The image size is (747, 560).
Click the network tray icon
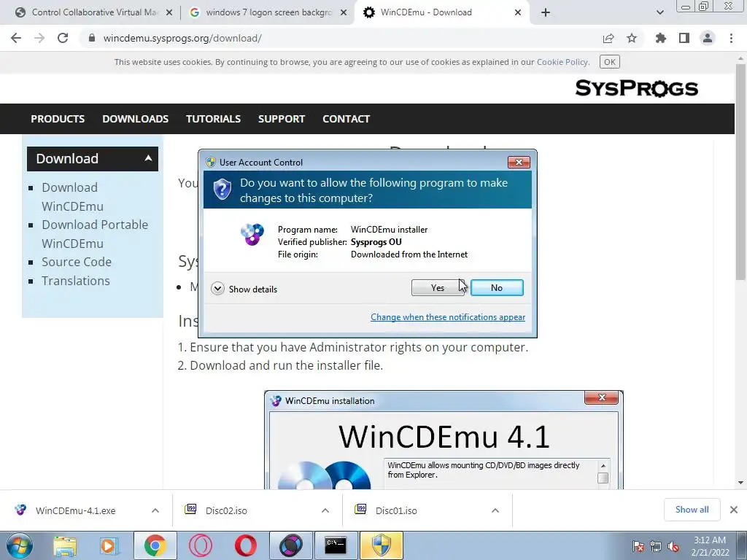(x=656, y=547)
